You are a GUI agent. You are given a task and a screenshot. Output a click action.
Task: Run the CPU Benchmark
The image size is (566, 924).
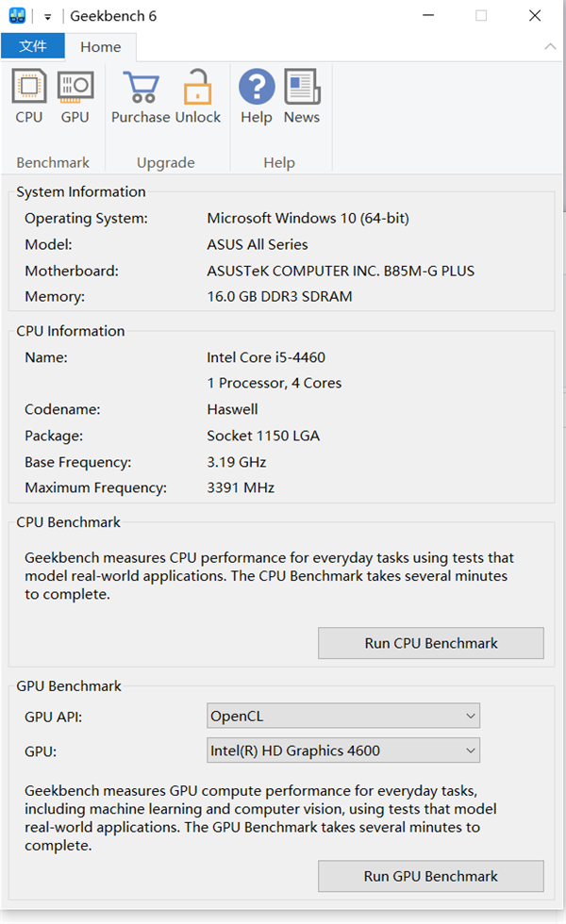(x=430, y=643)
